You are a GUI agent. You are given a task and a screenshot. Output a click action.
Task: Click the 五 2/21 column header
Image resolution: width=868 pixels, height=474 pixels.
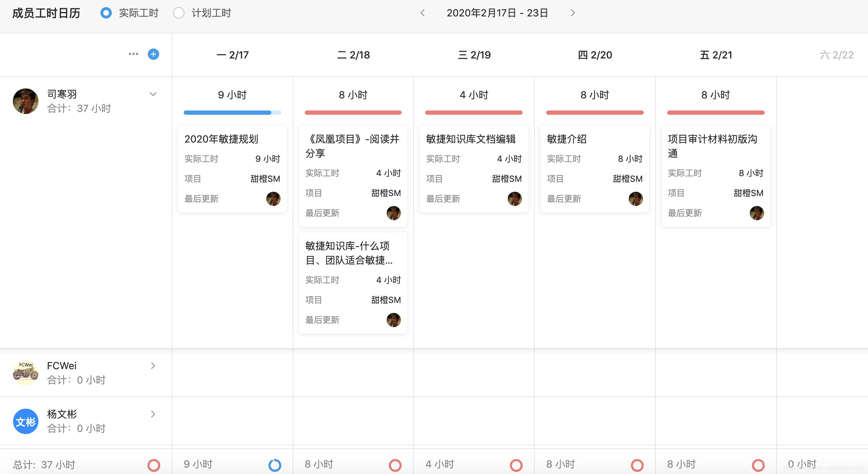[x=716, y=55]
